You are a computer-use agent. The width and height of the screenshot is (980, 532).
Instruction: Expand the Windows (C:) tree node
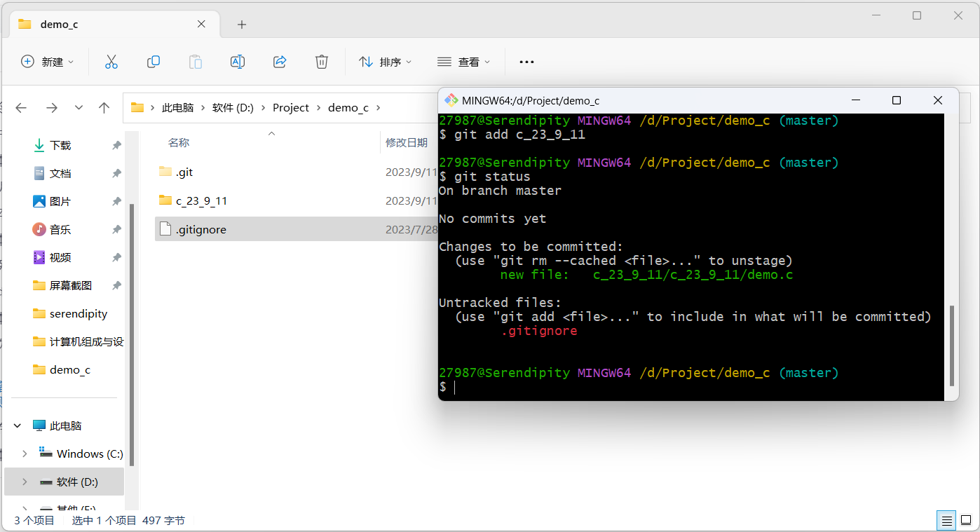[25, 453]
